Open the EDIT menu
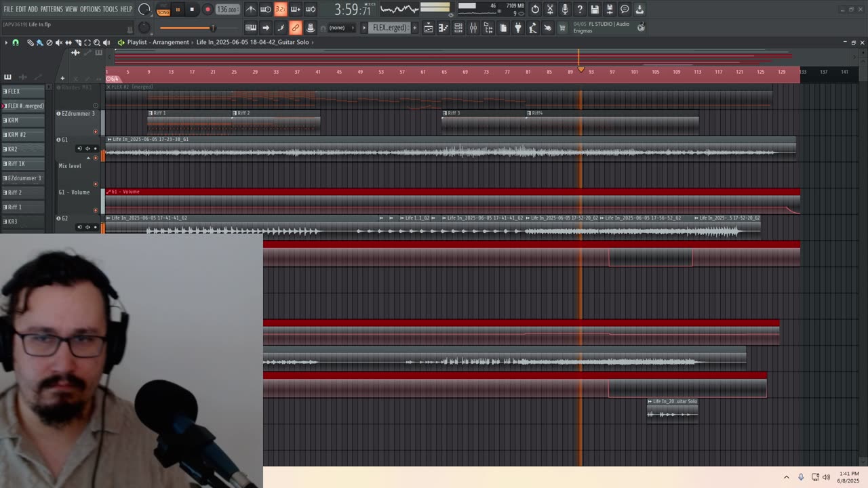 [21, 9]
